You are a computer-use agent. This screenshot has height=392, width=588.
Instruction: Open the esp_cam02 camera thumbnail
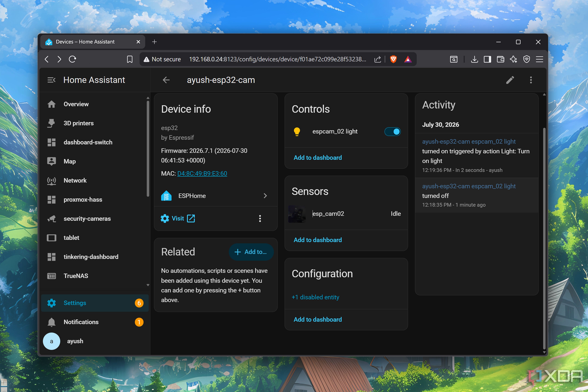297,214
